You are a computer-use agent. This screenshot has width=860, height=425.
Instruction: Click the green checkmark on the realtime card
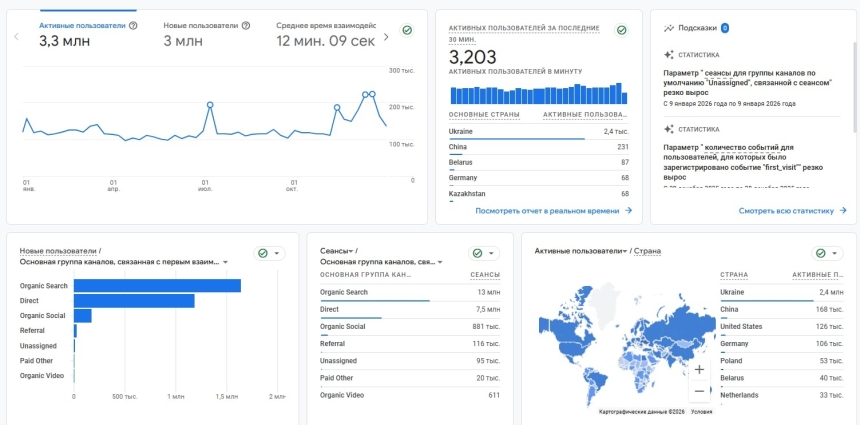[x=621, y=30]
